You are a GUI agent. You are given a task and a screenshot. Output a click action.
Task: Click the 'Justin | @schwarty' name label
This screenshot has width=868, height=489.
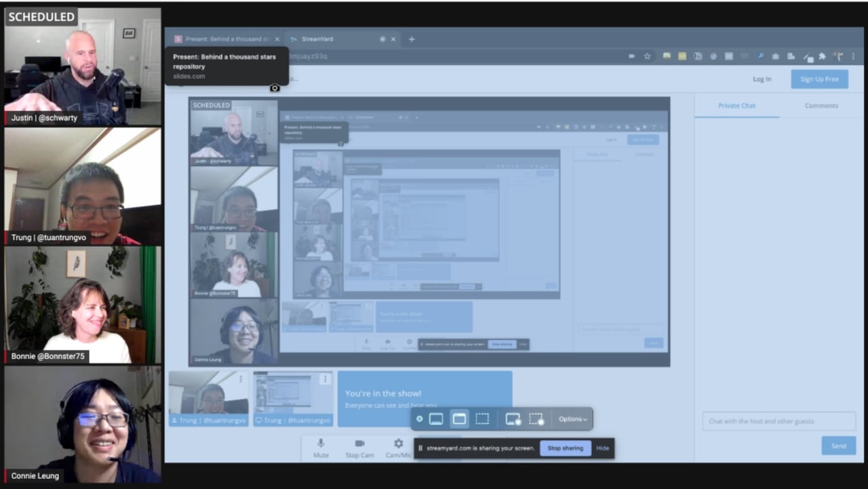pyautogui.click(x=44, y=118)
